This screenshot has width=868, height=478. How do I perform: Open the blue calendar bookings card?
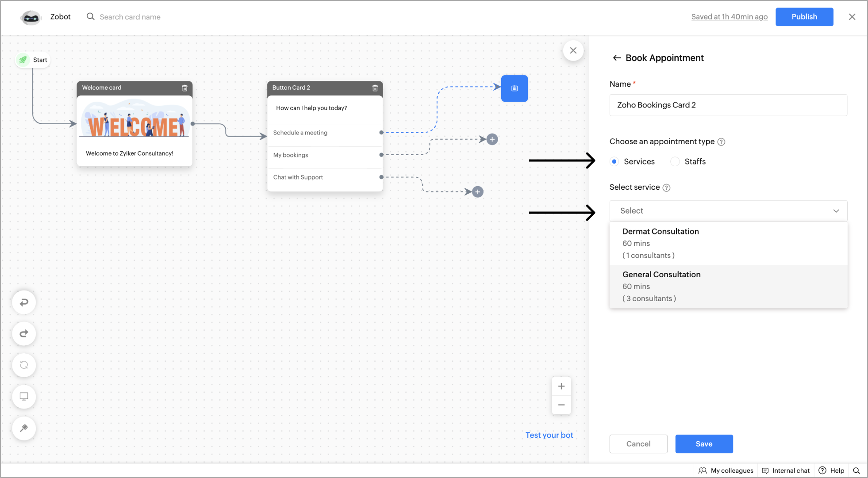514,88
